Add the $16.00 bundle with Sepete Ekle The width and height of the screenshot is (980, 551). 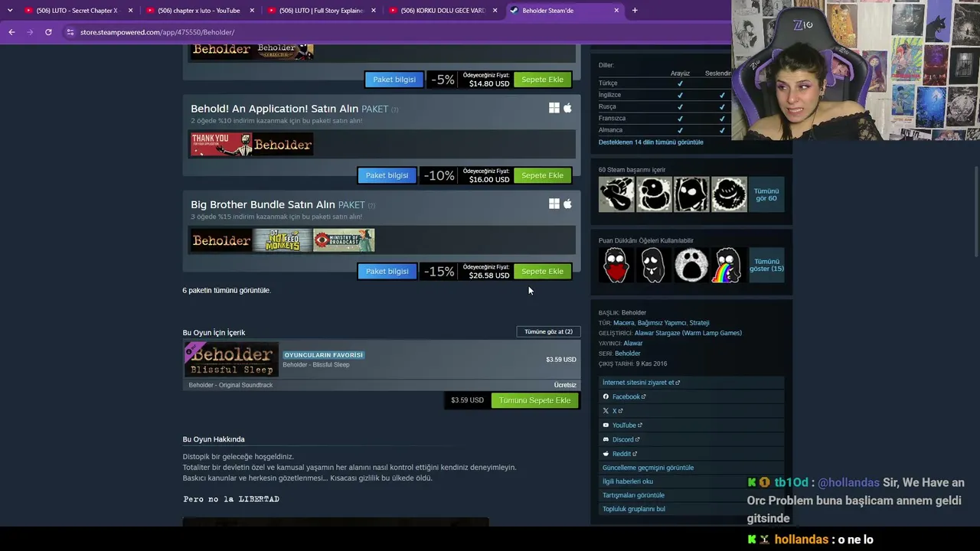(x=542, y=175)
